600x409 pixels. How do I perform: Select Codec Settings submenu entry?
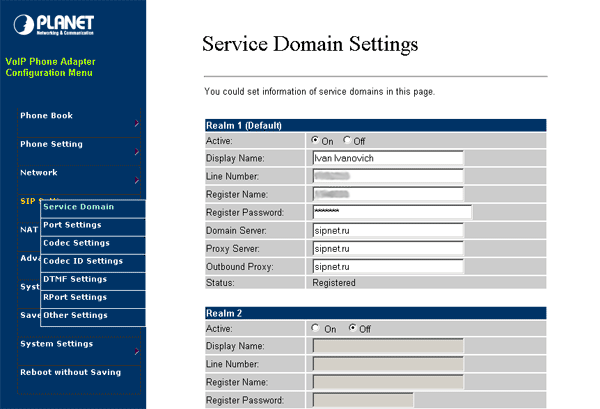click(x=93, y=245)
